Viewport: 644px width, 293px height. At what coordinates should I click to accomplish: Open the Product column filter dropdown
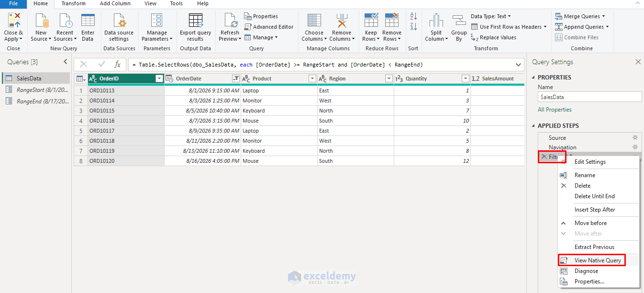click(x=312, y=79)
